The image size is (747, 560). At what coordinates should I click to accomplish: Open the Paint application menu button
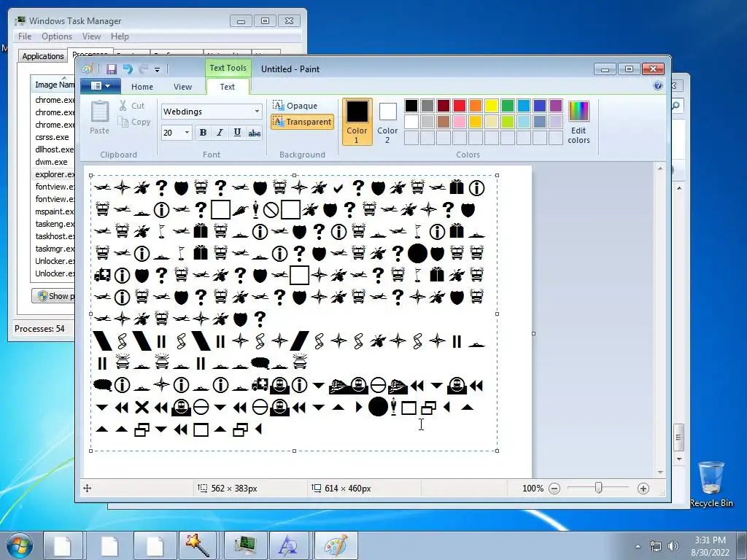100,86
